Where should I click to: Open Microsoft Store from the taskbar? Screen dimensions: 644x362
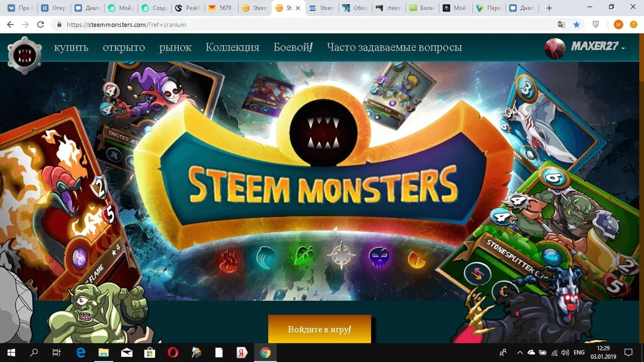(149, 352)
